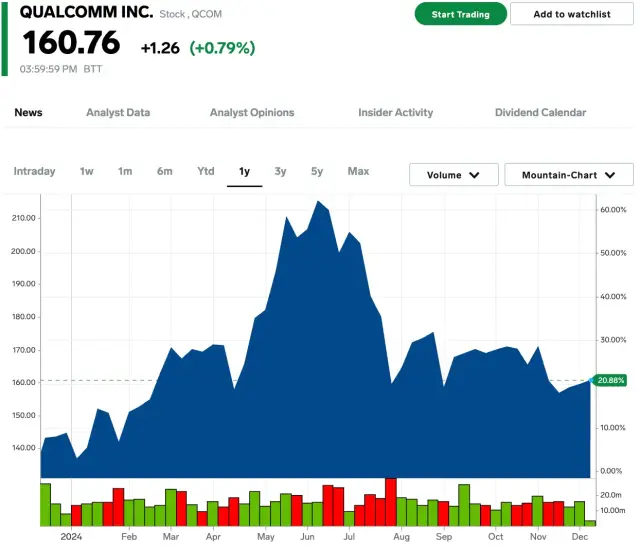This screenshot has width=640, height=549.
Task: Open the Mountain-Chart type dropdown
Action: coord(568,175)
